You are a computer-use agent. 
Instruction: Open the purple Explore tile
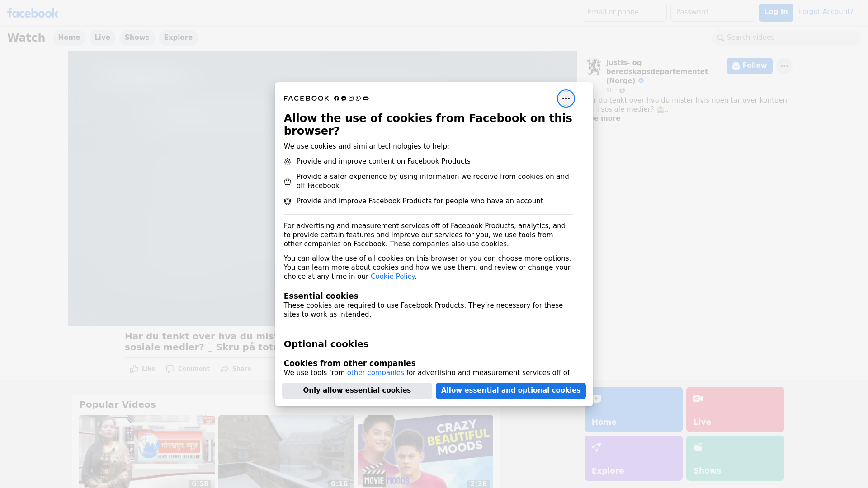point(633,458)
